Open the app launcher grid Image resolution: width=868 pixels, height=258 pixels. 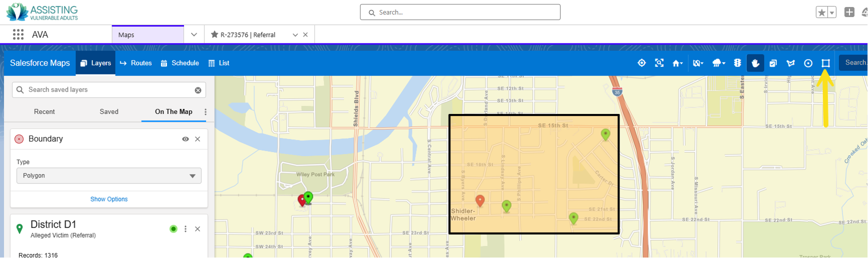18,34
